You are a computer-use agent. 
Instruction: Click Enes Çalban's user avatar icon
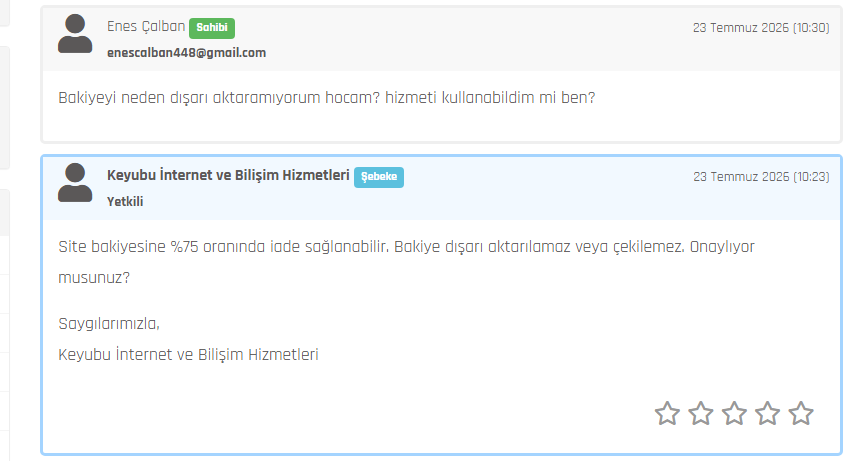coord(75,34)
